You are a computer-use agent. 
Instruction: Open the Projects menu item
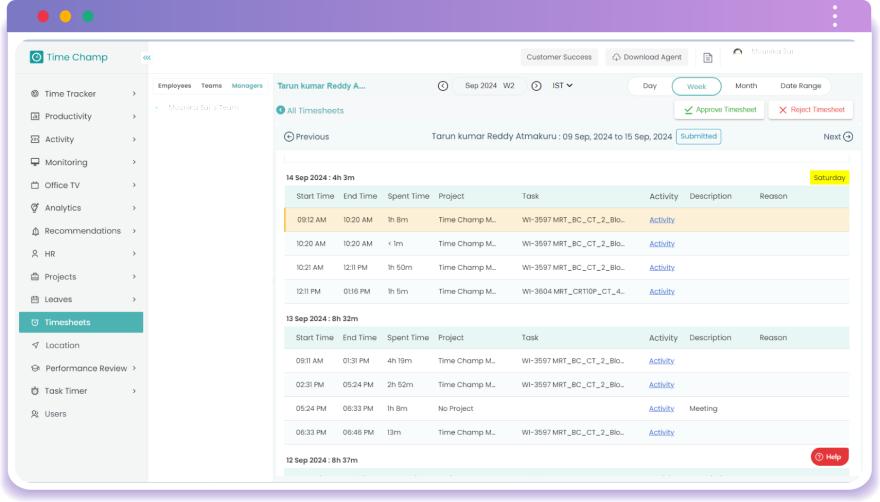(60, 277)
